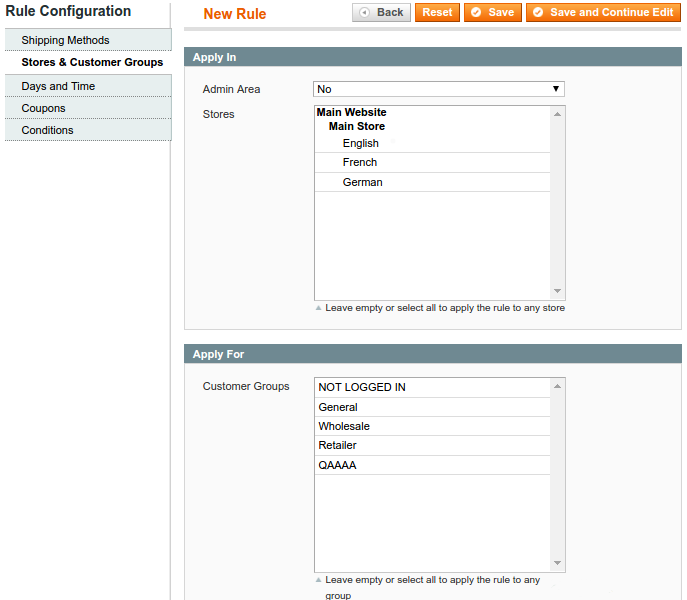Choose German in the Stores list
The image size is (687, 600).
point(363,182)
